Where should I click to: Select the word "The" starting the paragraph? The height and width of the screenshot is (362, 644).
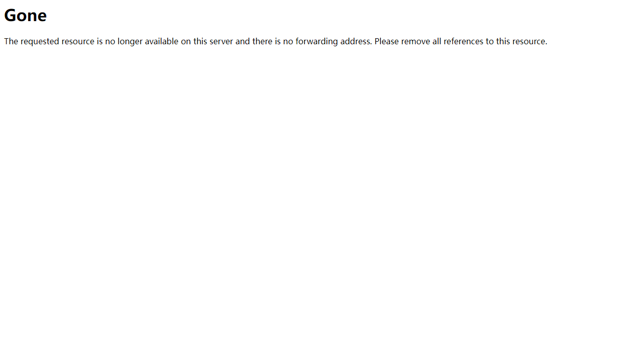tap(11, 41)
